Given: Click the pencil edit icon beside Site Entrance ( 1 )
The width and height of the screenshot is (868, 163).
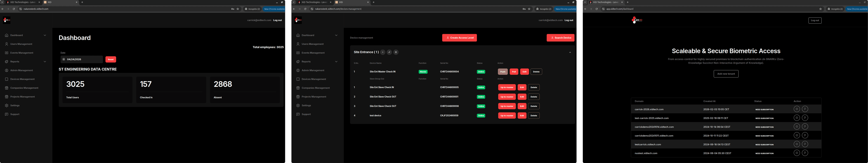Looking at the screenshot, I should (x=389, y=52).
